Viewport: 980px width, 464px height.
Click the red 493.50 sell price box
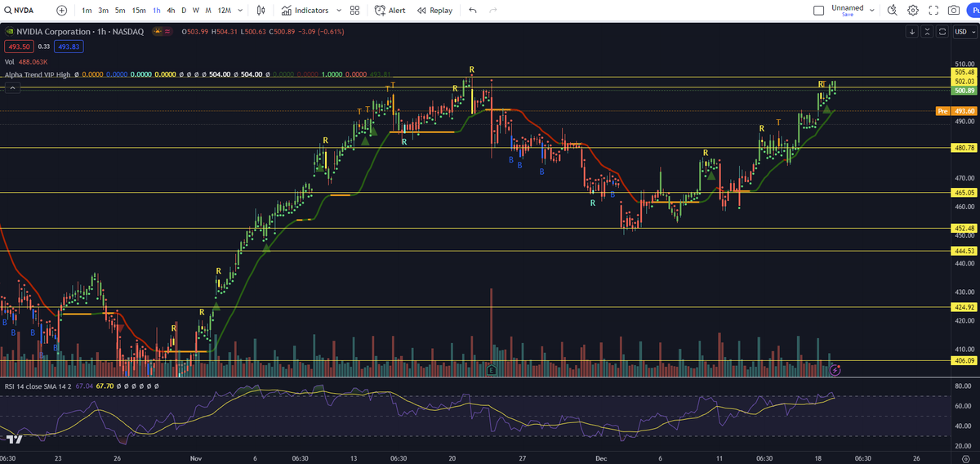[18, 47]
